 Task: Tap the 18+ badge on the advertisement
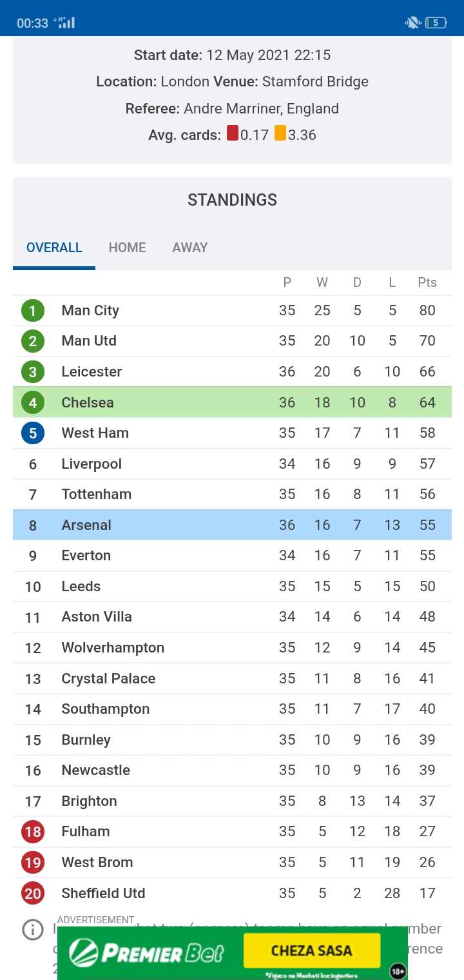tap(398, 970)
